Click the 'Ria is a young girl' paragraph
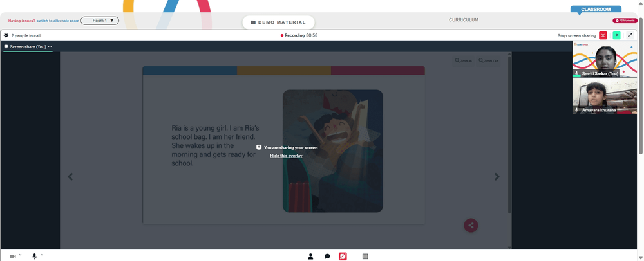The image size is (644, 261). click(x=216, y=145)
